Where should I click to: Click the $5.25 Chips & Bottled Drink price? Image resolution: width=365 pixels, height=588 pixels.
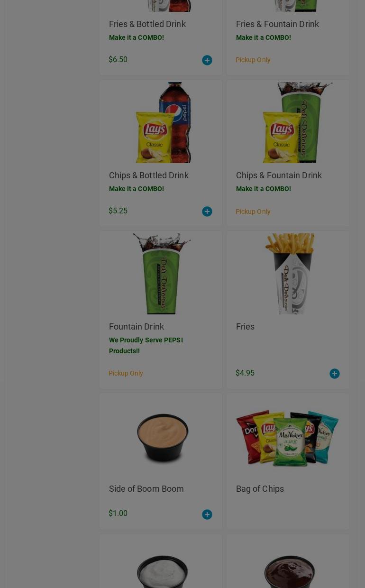click(x=118, y=211)
